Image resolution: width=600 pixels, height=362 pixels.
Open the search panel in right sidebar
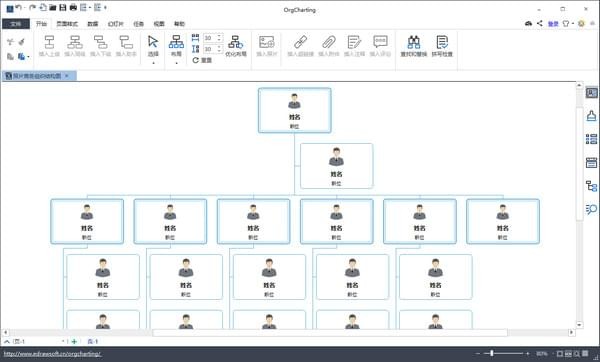[591, 209]
